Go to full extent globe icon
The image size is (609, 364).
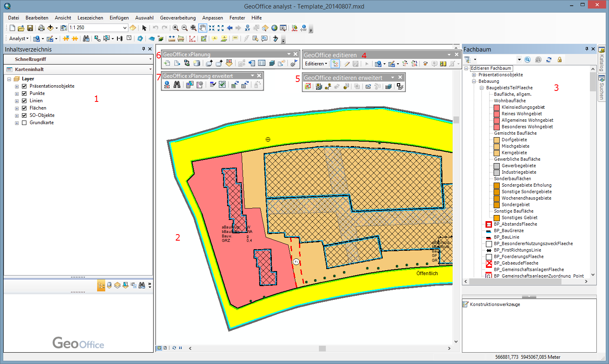click(274, 28)
